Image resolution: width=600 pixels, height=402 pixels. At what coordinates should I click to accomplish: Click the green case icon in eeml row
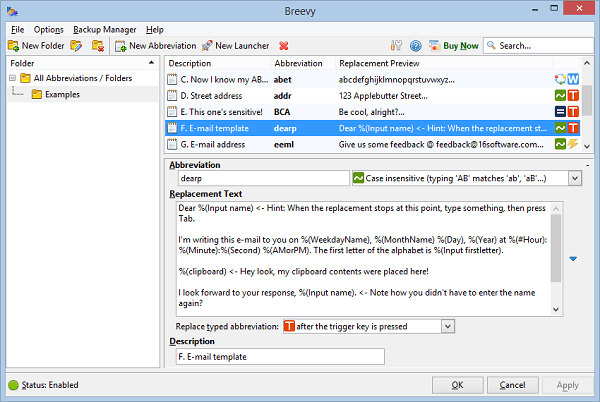[x=560, y=144]
